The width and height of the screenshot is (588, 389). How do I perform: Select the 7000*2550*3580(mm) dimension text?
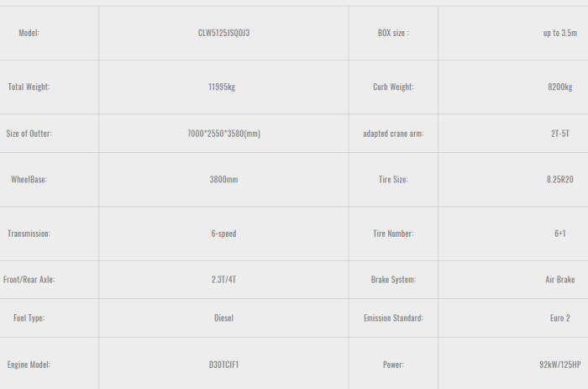point(223,134)
